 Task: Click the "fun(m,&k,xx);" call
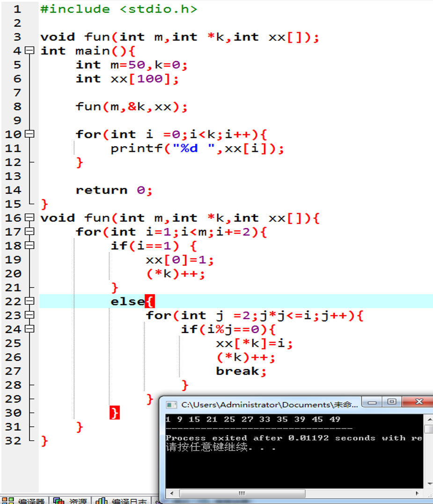click(132, 107)
